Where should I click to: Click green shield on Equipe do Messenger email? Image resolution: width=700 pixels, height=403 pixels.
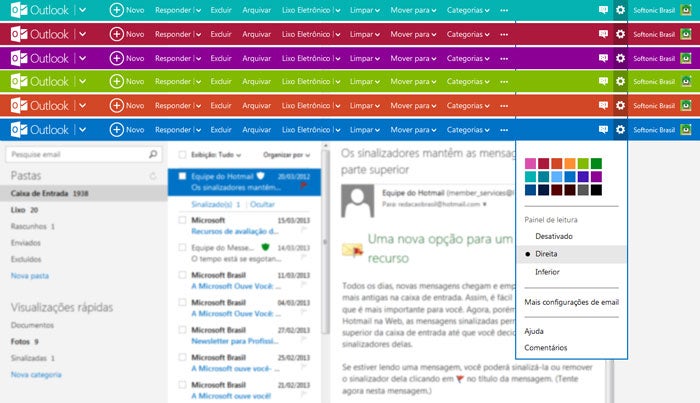(266, 247)
